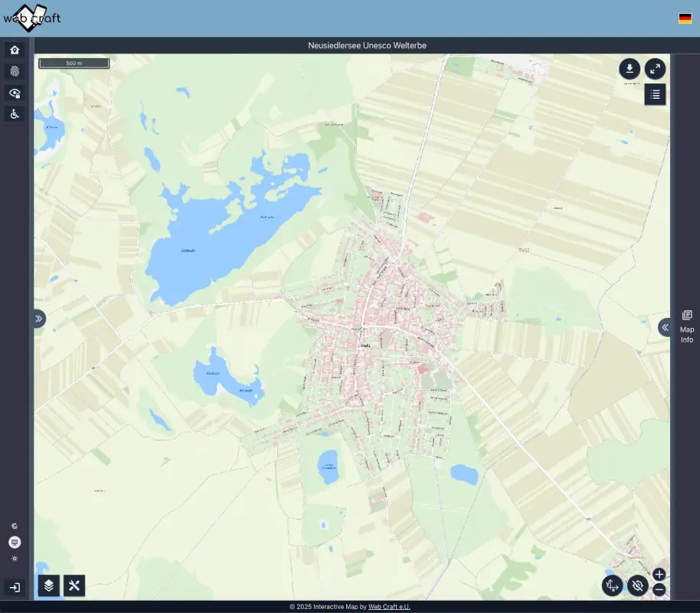Click the sign-in arrow icon at bottom left
The height and width of the screenshot is (613, 700).
point(14,586)
